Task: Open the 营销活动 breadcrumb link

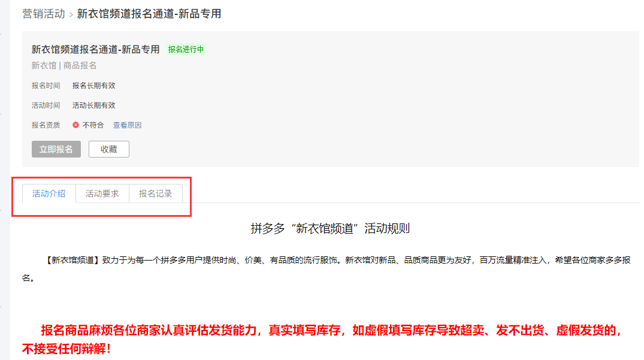Action: click(x=44, y=14)
